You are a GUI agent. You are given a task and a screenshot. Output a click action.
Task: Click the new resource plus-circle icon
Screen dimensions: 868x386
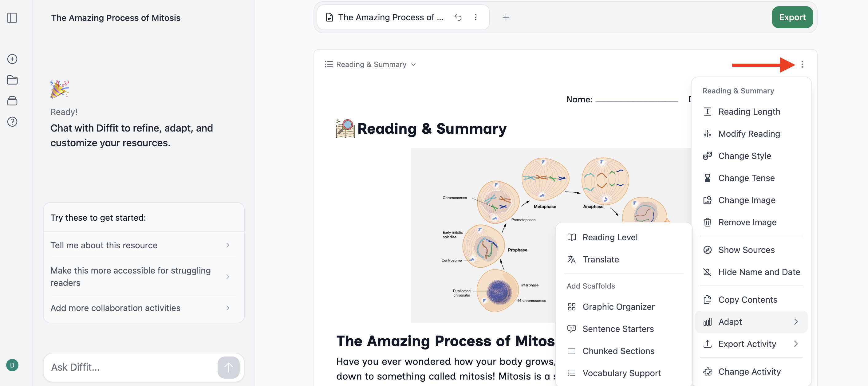pos(12,59)
